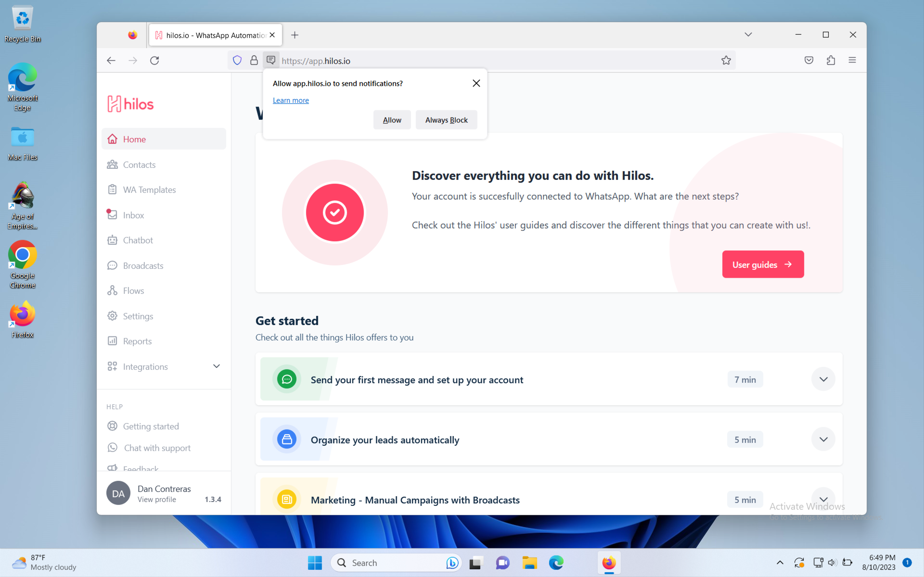This screenshot has height=577, width=924.
Task: Open the Firefox application menu
Action: click(852, 60)
